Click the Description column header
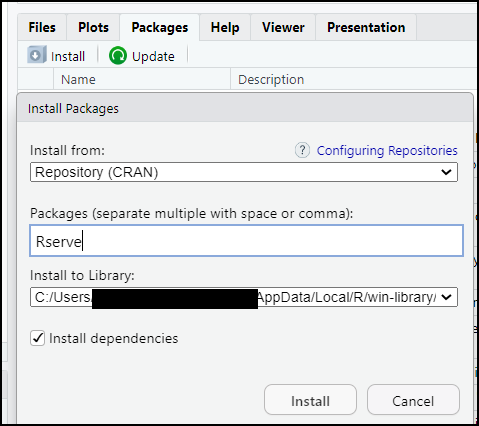Image resolution: width=479 pixels, height=426 pixels. (271, 79)
